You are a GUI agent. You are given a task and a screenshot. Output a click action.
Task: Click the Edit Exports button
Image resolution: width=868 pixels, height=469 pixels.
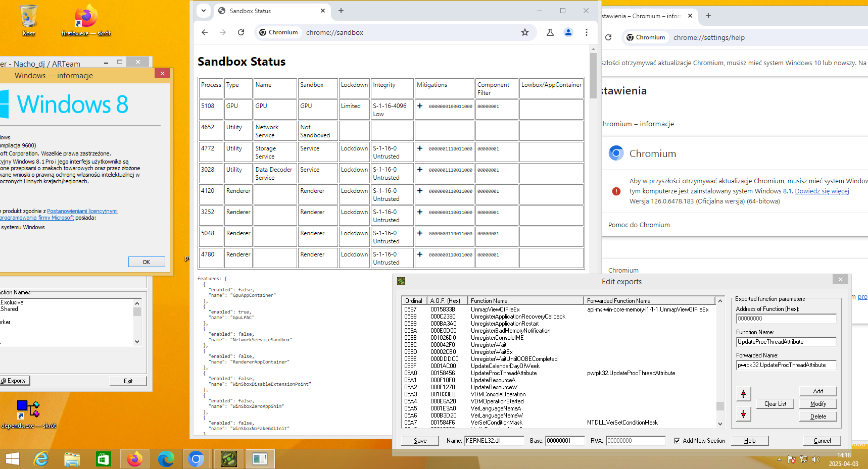(14, 381)
